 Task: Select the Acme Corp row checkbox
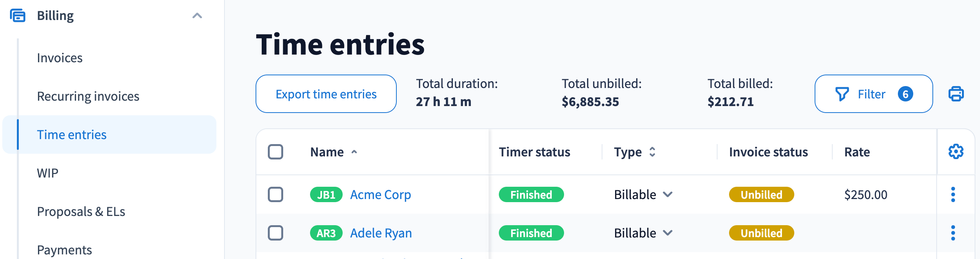[x=276, y=194]
